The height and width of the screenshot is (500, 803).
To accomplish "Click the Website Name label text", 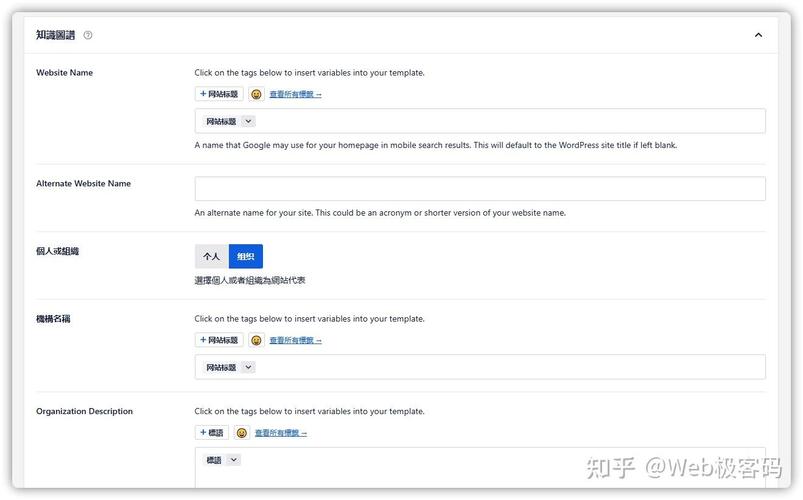I will [65, 73].
